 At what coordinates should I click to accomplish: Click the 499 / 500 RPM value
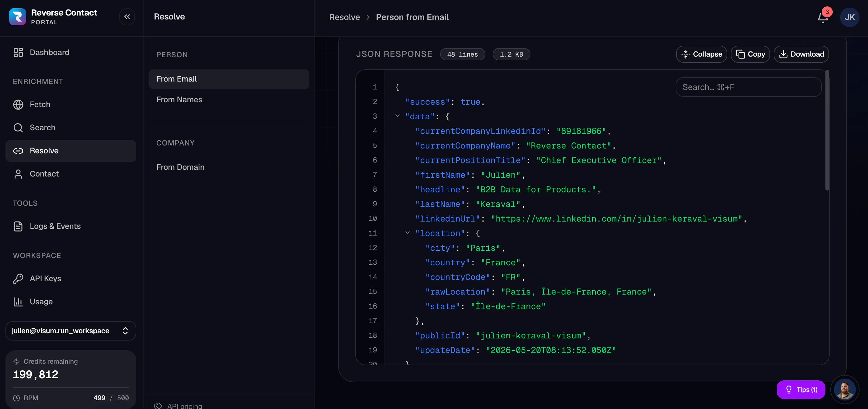[111, 398]
